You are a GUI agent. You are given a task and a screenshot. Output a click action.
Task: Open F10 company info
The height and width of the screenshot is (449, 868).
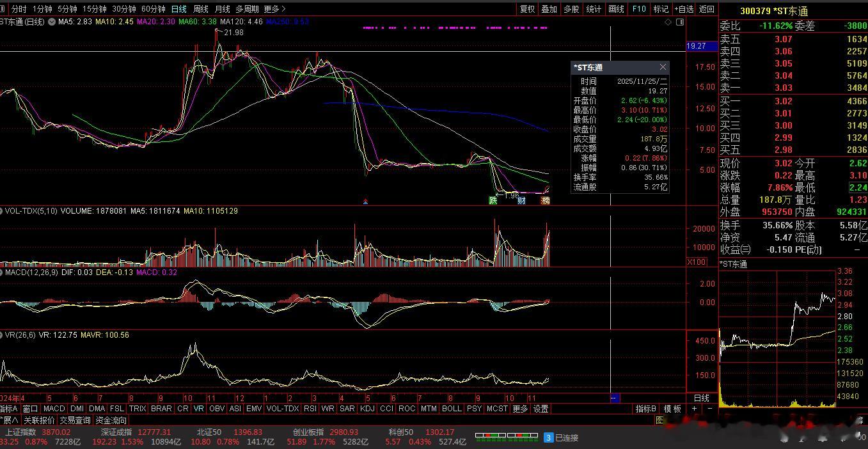point(638,9)
